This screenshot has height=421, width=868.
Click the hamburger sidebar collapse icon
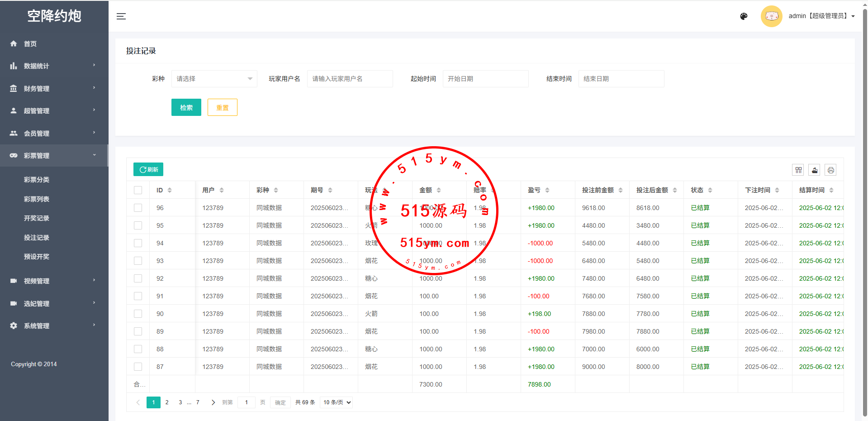pyautogui.click(x=121, y=16)
